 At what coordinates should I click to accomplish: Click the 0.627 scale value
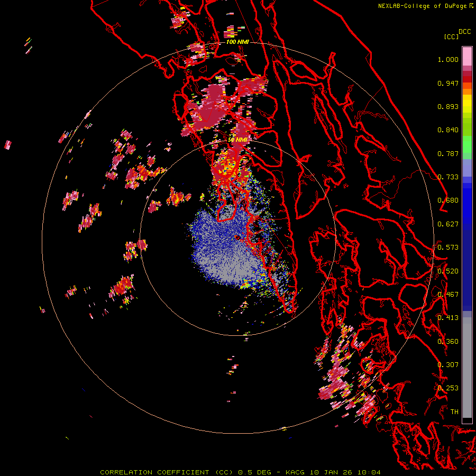(x=448, y=224)
